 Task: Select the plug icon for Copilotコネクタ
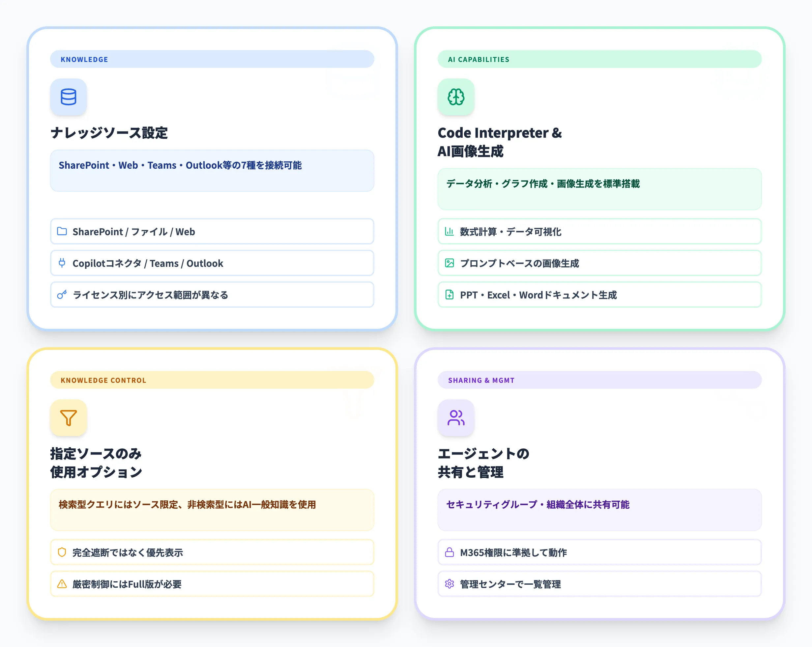63,263
